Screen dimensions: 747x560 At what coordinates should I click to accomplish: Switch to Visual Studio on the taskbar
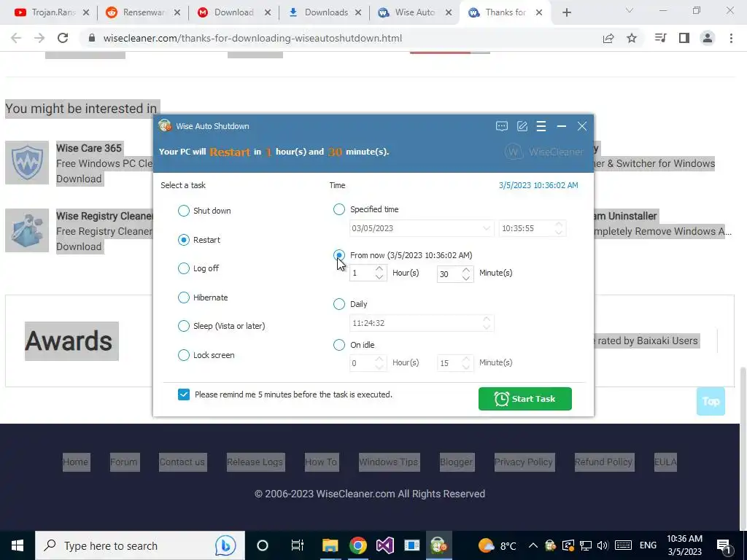[385, 545]
